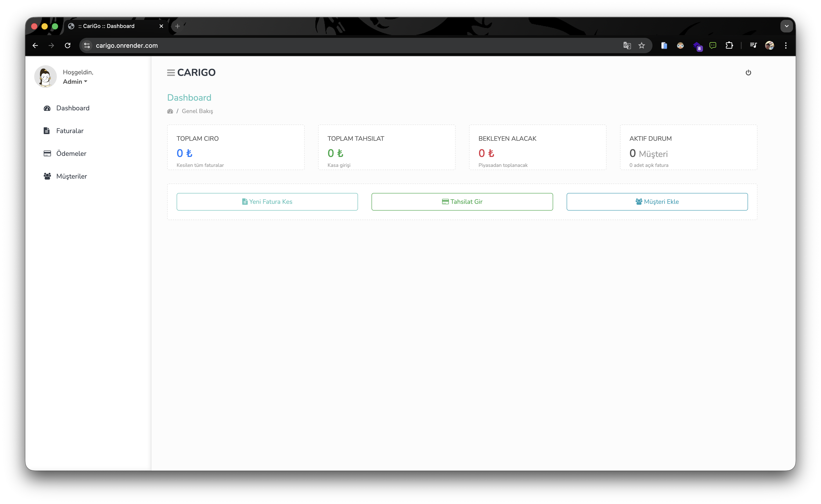Click the power logout icon
This screenshot has height=504, width=821.
point(748,73)
